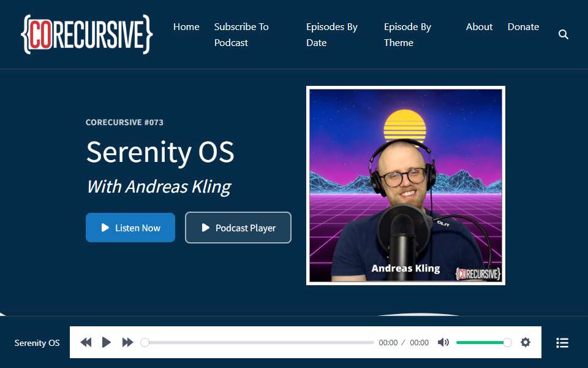This screenshot has width=588, height=368.
Task: Open the search magnifier icon
Action: [x=563, y=34]
